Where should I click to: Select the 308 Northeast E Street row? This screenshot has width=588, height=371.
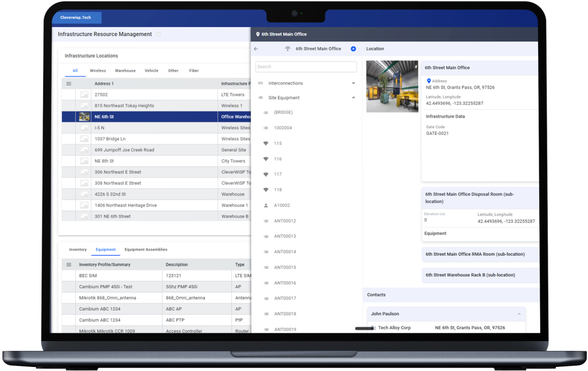pos(156,183)
